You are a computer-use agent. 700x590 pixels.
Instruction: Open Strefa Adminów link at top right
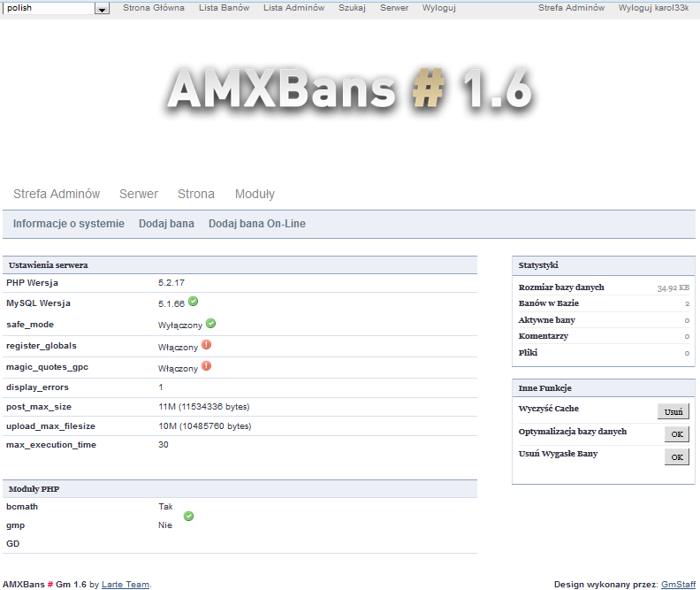572,8
